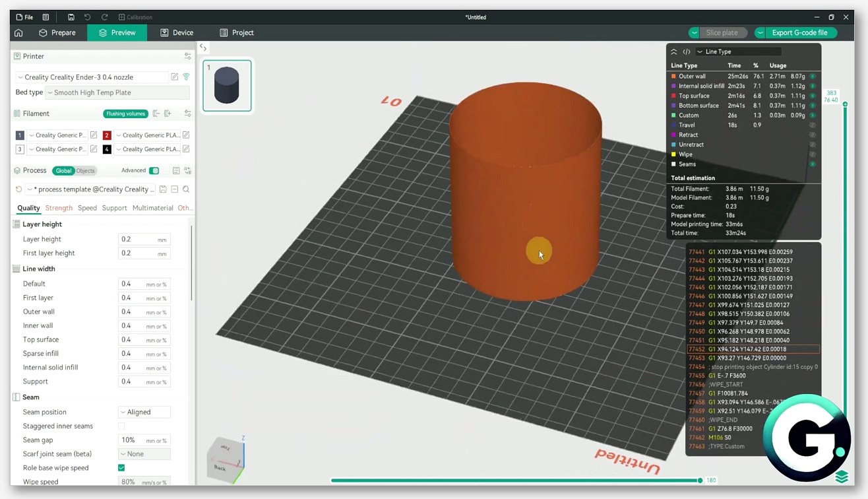Click the save project icon

point(71,17)
